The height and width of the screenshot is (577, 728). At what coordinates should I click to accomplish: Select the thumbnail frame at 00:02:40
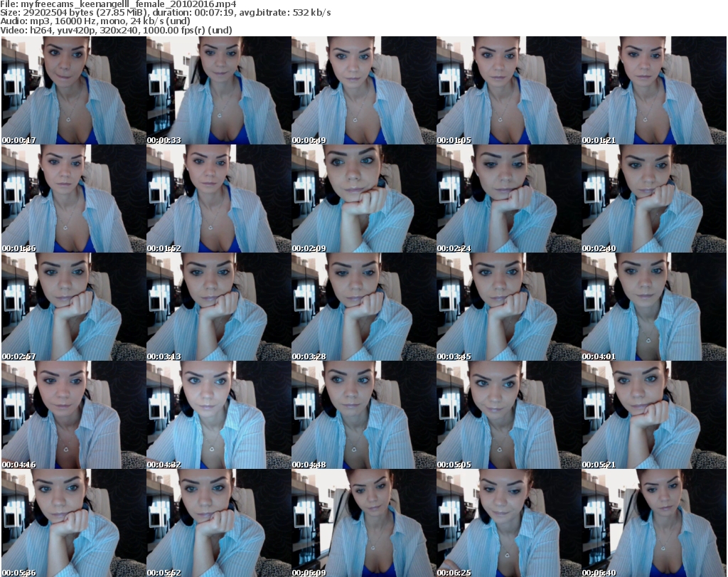654,198
